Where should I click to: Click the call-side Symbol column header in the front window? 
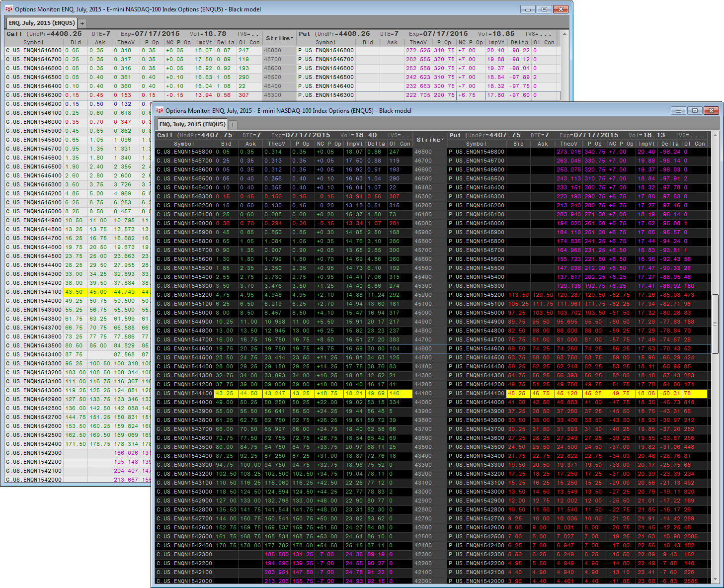tap(184, 144)
